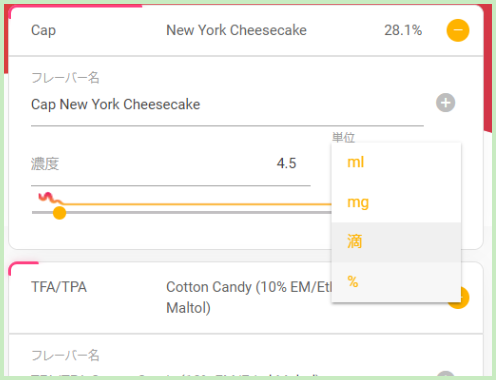Click the gray plus icon by flavor name

point(446,103)
